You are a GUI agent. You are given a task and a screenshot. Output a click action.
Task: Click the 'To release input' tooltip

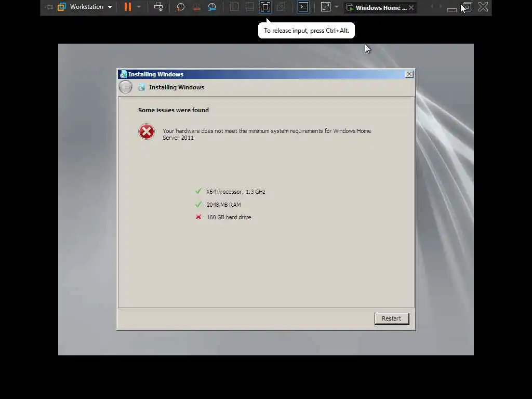click(x=307, y=31)
